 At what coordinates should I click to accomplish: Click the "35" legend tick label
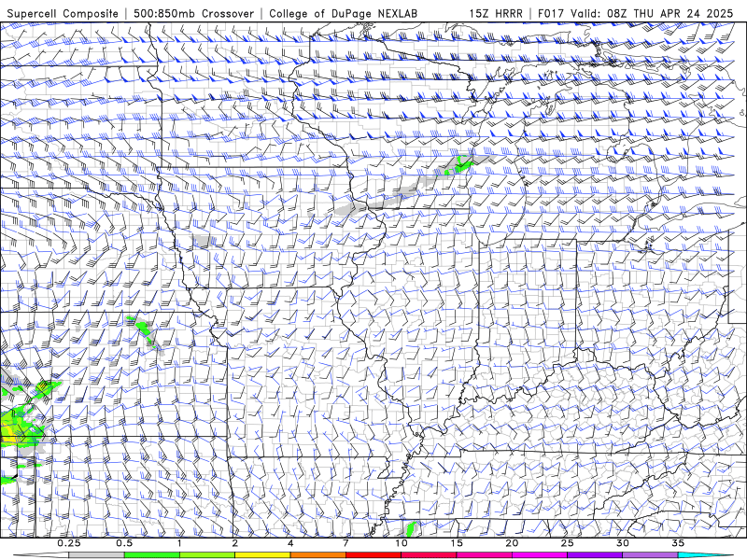(x=678, y=543)
